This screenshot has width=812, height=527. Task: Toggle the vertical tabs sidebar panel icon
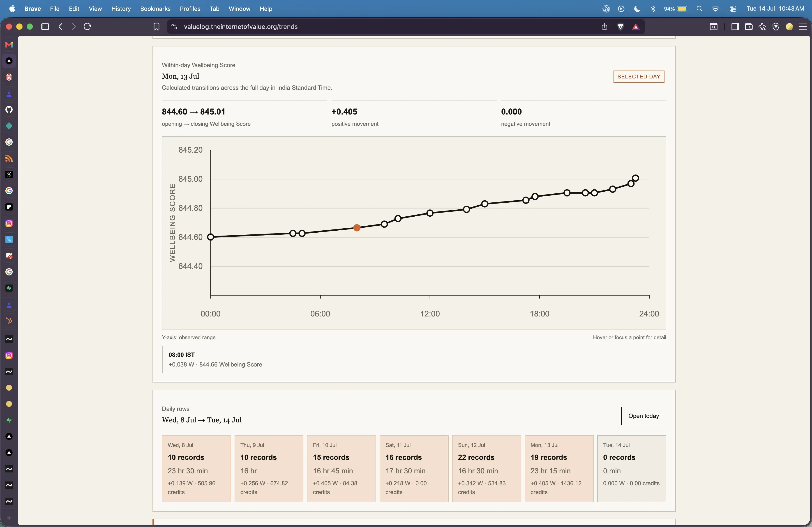click(x=45, y=27)
